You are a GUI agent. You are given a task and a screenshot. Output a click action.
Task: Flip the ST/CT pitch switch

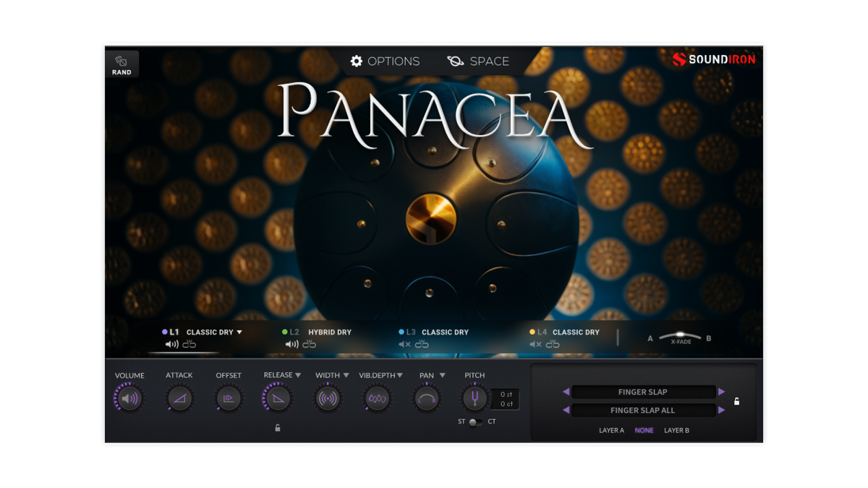click(x=475, y=422)
